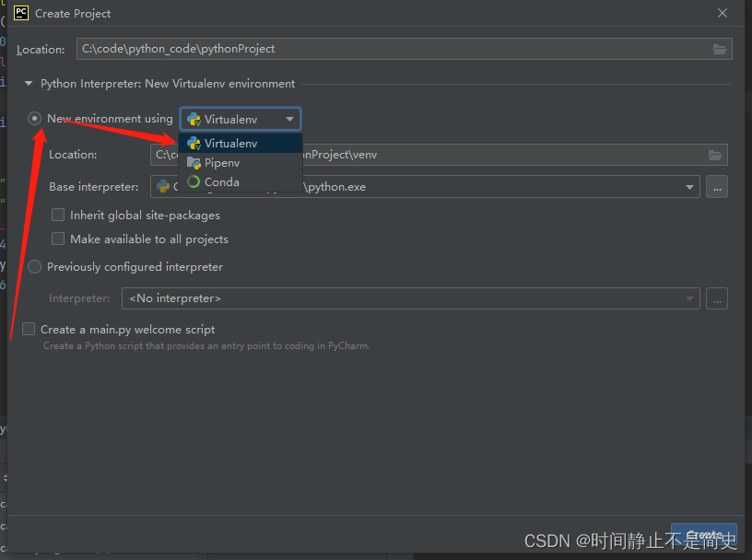Screen dimensions: 752x560
Task: Open the ellipsis button beside the Interpreter field
Action: coord(717,298)
